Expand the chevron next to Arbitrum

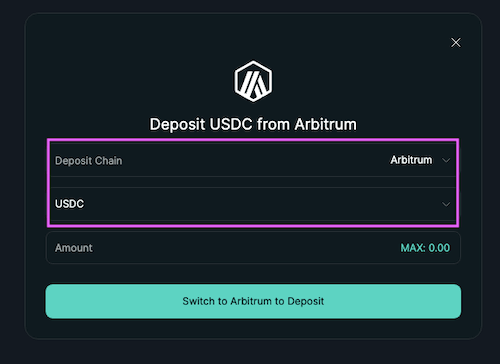pos(446,160)
